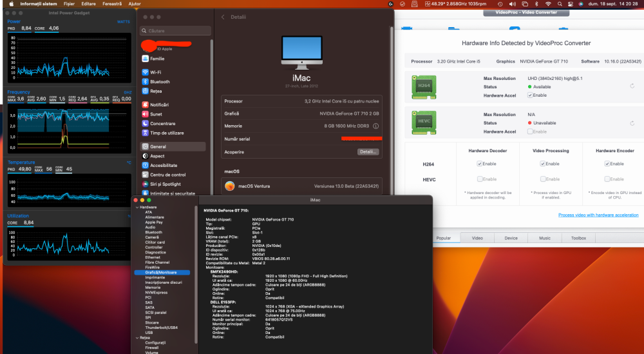Viewport: 644px width, 354px height.
Task: Toggle HEVC Hardware Decoder Enable checkbox
Action: [x=479, y=179]
